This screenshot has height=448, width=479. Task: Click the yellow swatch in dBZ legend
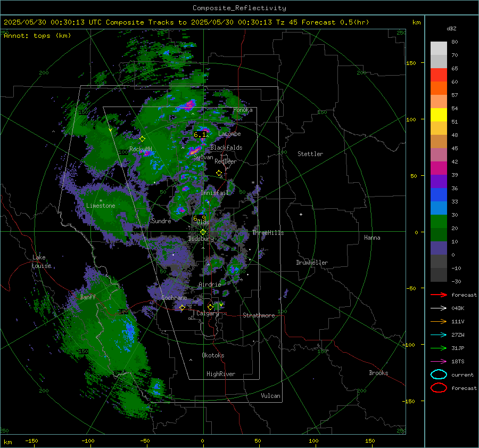(439, 115)
